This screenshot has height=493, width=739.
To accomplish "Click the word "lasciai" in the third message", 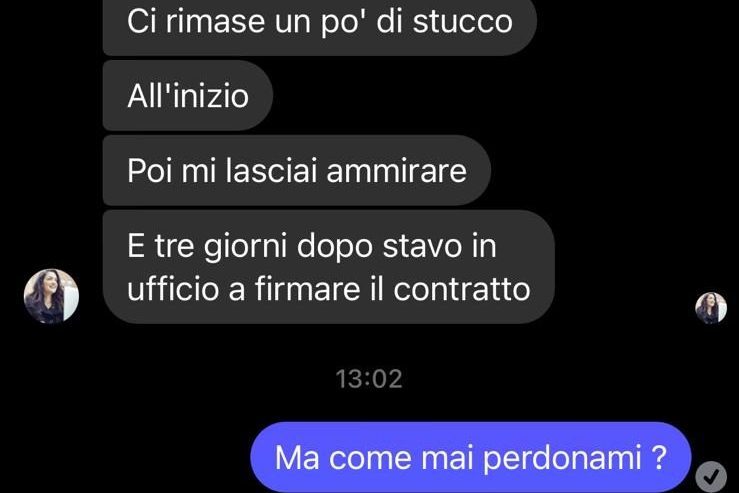I will click(x=271, y=170).
